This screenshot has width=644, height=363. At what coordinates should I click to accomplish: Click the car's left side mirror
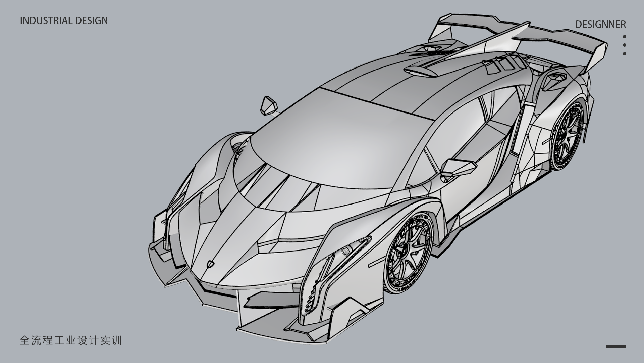click(269, 105)
